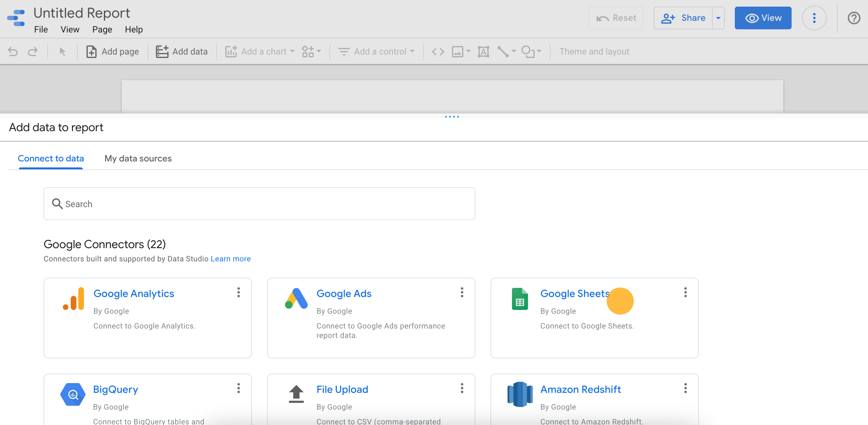Open the View menu
This screenshot has height=425, width=868.
tap(70, 30)
